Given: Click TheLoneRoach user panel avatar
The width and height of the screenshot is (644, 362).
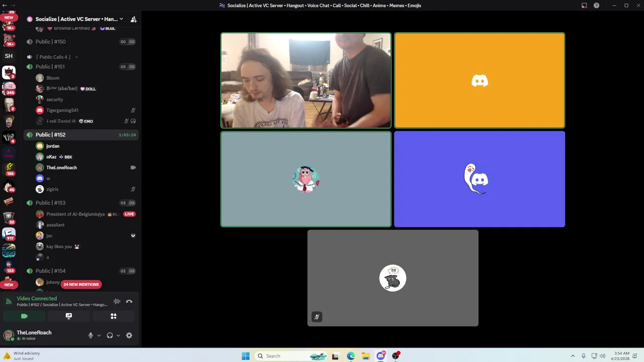Looking at the screenshot, I should [x=9, y=335].
